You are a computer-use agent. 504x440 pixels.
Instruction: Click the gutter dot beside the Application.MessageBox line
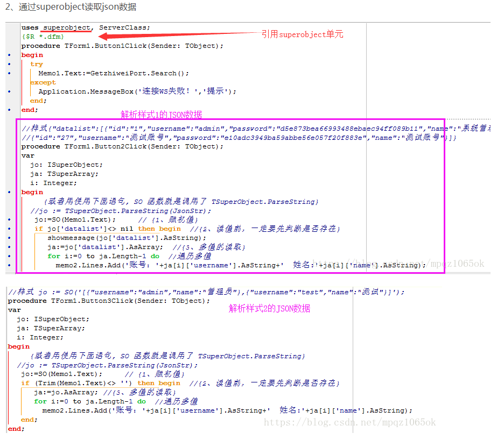tap(9, 91)
